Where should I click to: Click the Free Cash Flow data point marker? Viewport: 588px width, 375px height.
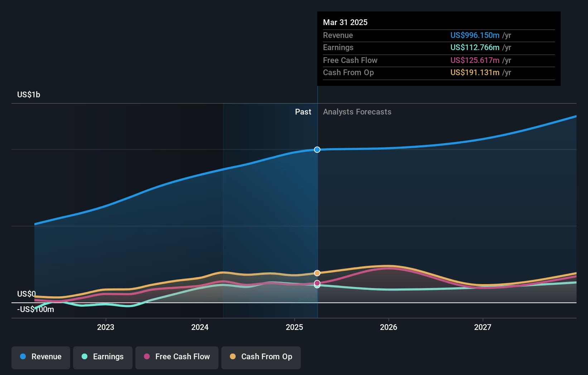pos(317,283)
